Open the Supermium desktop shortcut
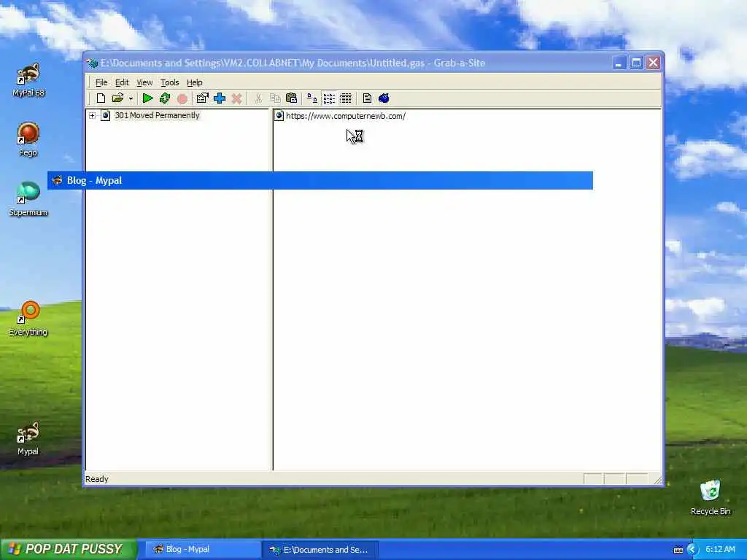This screenshot has height=560, width=747. tap(28, 199)
